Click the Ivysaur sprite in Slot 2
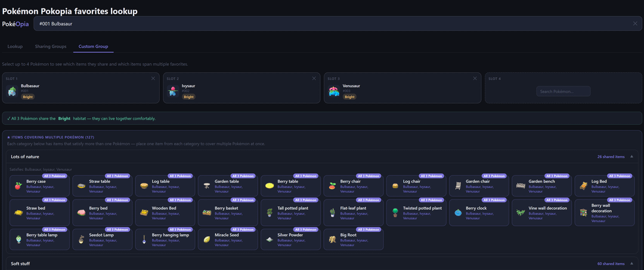This screenshot has width=644, height=270. [173, 91]
